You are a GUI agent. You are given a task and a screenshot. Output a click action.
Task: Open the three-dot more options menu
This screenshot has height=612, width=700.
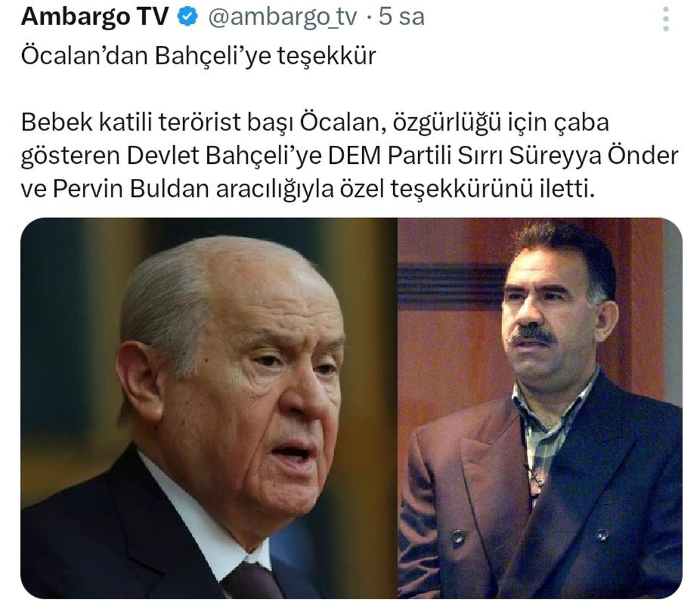point(666,20)
